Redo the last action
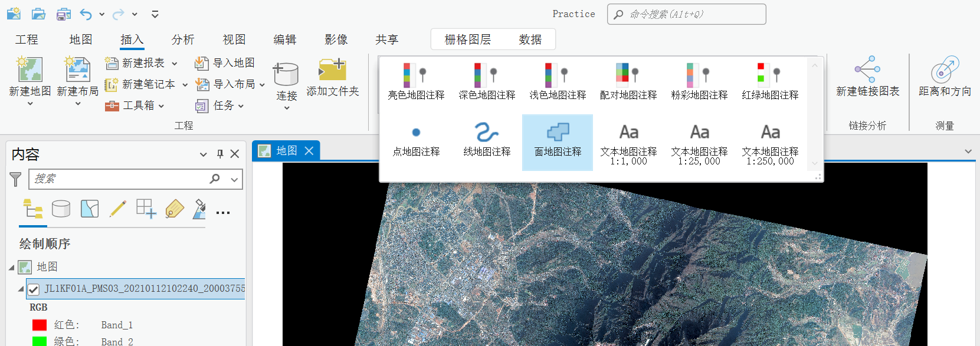Viewport: 980px width, 346px height. click(119, 14)
